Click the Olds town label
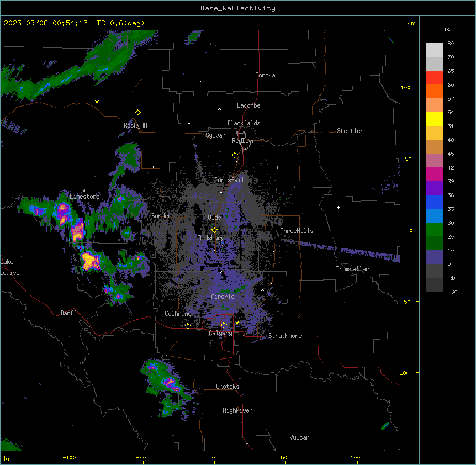Screen dimensions: 476x465 coord(214,218)
